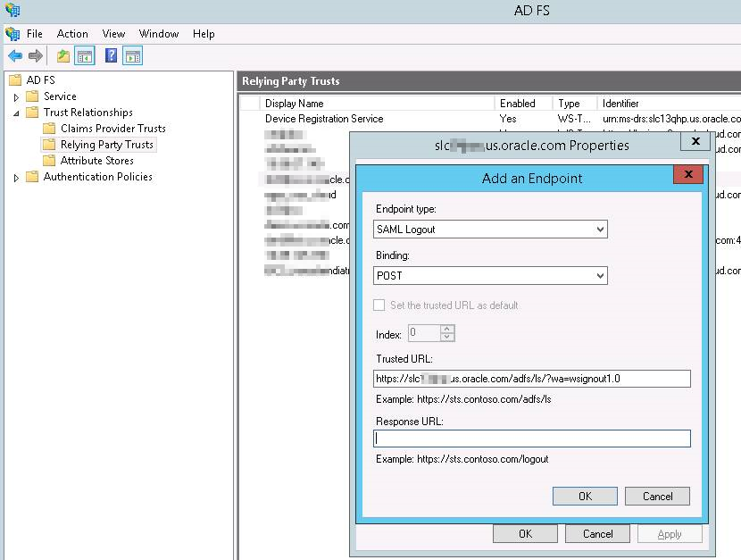
Task: Click the AD FS title bar icon
Action: 12,9
